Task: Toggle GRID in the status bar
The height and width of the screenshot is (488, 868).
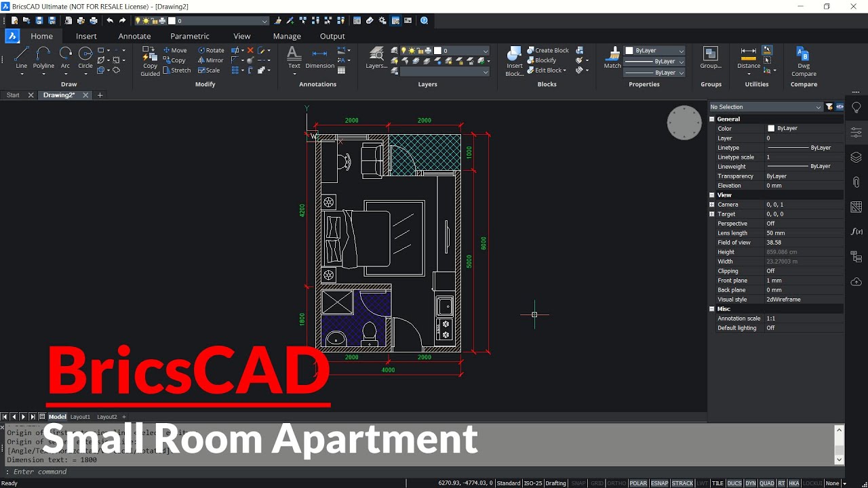Action: (597, 483)
